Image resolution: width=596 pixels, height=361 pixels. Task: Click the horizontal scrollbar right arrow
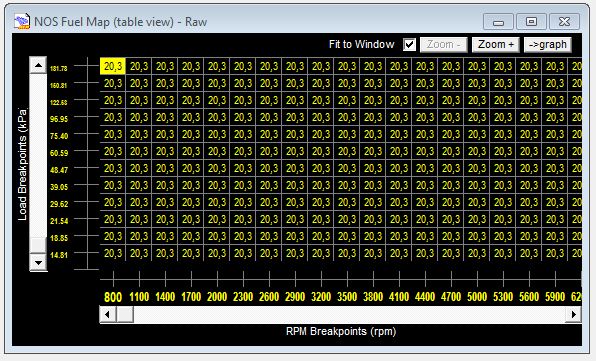(573, 314)
